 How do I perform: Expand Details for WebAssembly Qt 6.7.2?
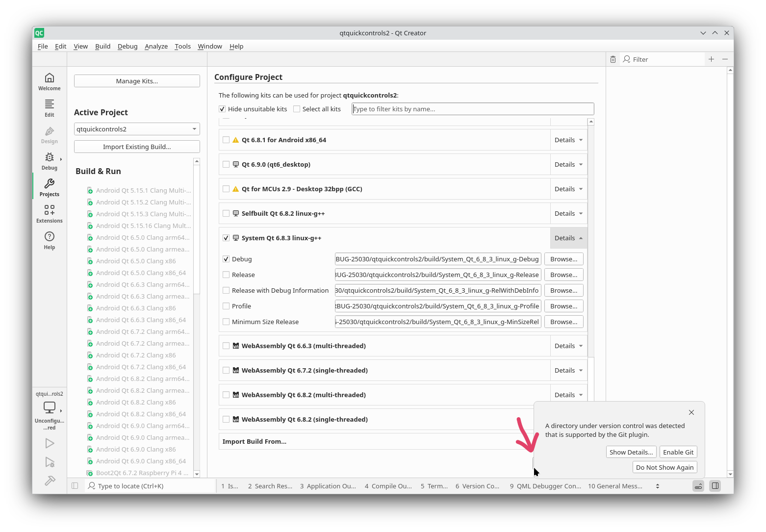[569, 370]
